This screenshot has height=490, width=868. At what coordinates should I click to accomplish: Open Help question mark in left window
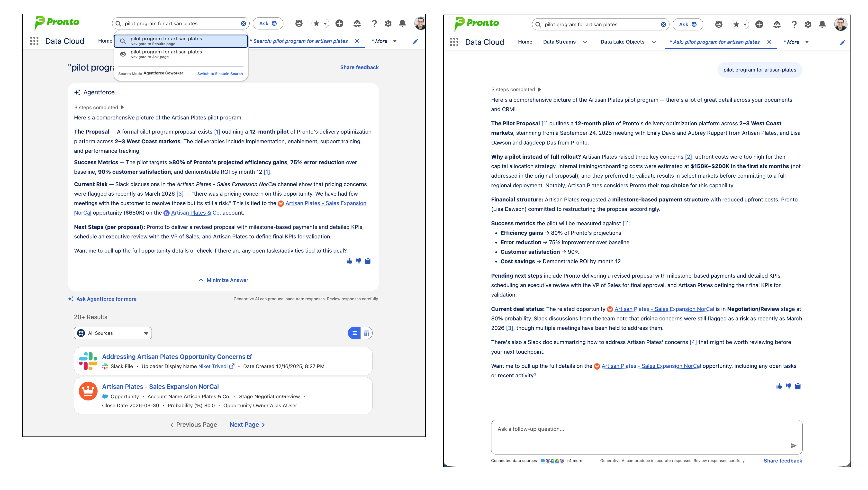[374, 24]
